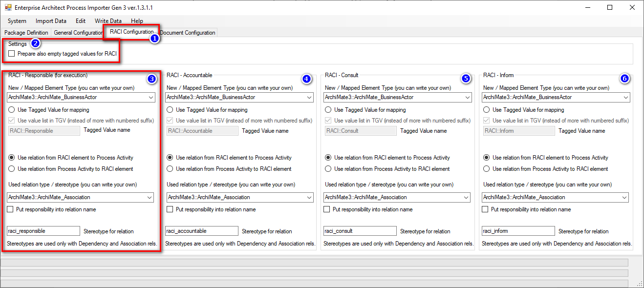The width and height of the screenshot is (644, 288).
Task: Open the Edit menu
Action: point(81,21)
